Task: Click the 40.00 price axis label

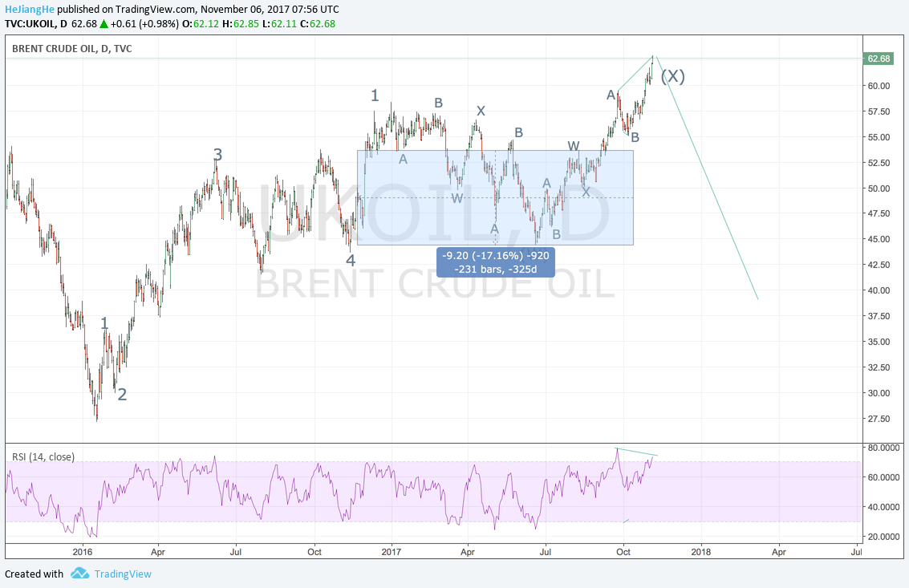Action: (x=879, y=290)
